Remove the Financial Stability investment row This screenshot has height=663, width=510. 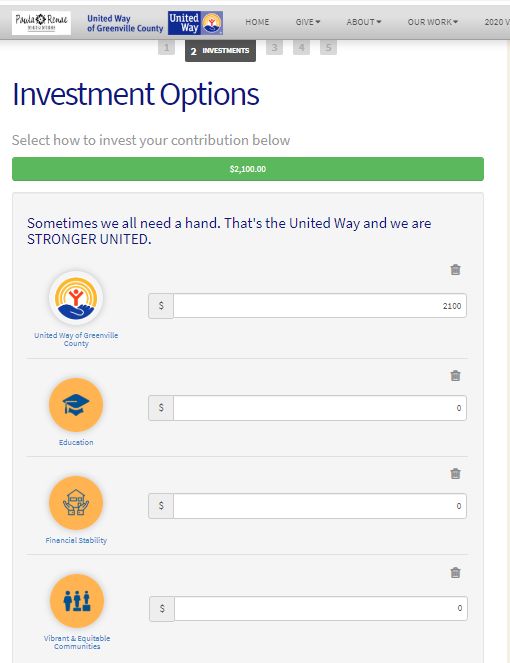[455, 474]
